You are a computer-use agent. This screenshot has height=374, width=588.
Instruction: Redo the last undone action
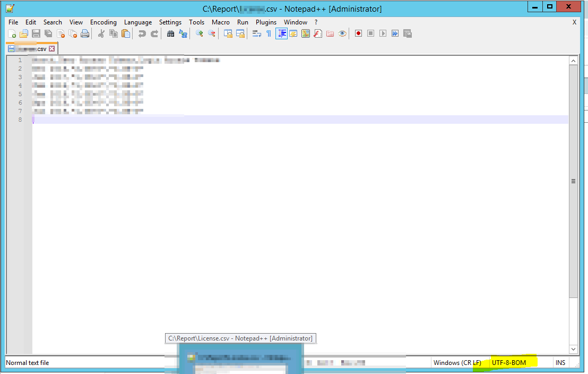coord(154,34)
